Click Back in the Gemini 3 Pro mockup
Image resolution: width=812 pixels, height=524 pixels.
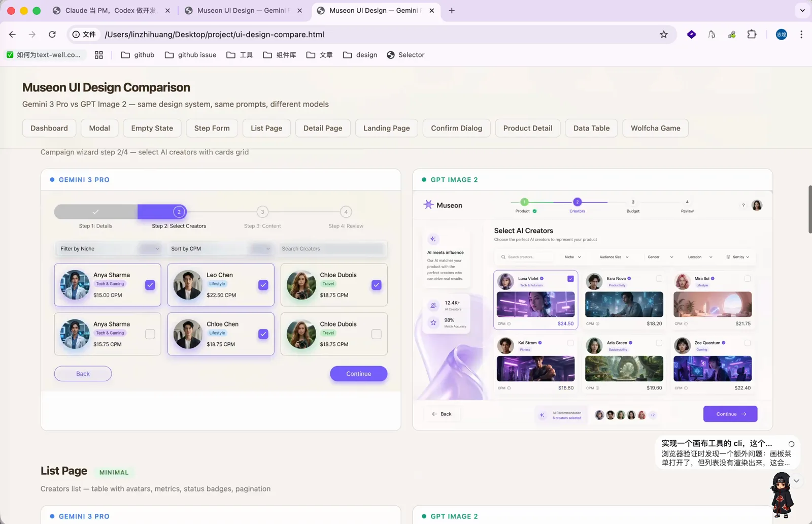pyautogui.click(x=83, y=374)
